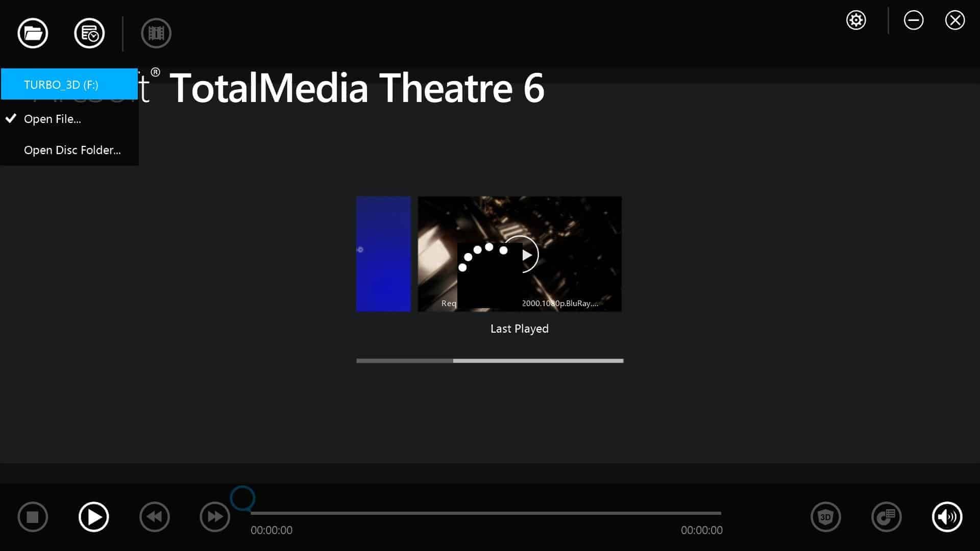The width and height of the screenshot is (980, 551).
Task: Click elapsed time 00:00:00 on left
Action: coord(272,530)
